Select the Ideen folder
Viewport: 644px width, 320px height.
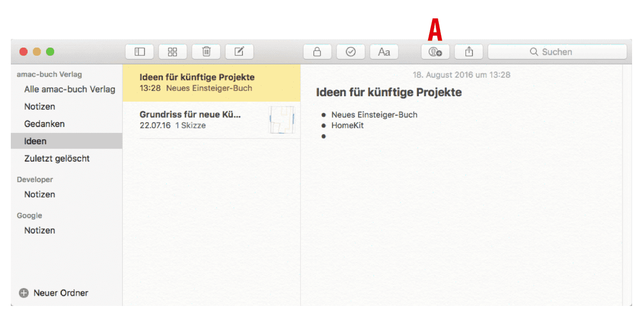pos(67,141)
